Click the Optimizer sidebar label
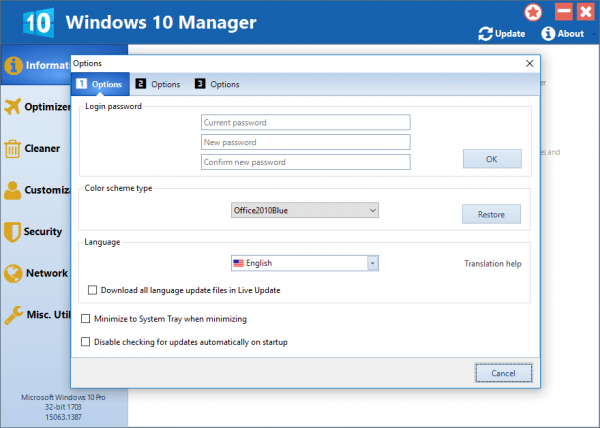 pyautogui.click(x=47, y=106)
